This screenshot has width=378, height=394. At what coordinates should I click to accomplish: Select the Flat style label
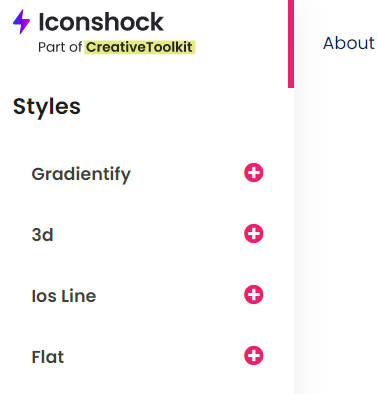[48, 357]
